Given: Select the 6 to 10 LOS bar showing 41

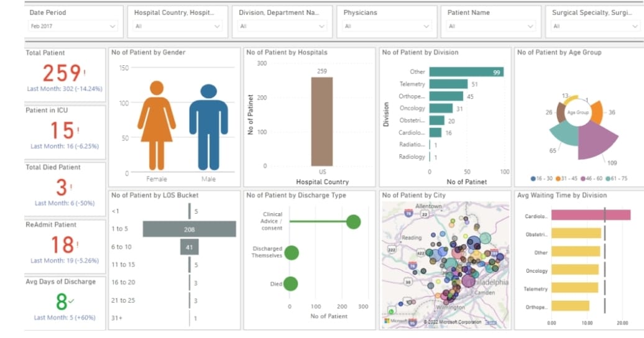Looking at the screenshot, I should (x=190, y=247).
